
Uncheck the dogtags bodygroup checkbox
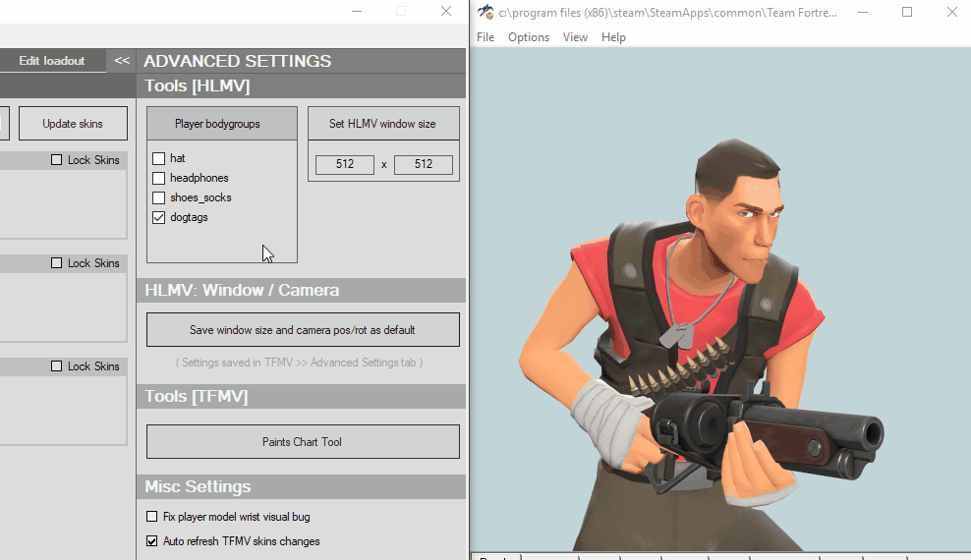[x=158, y=218]
